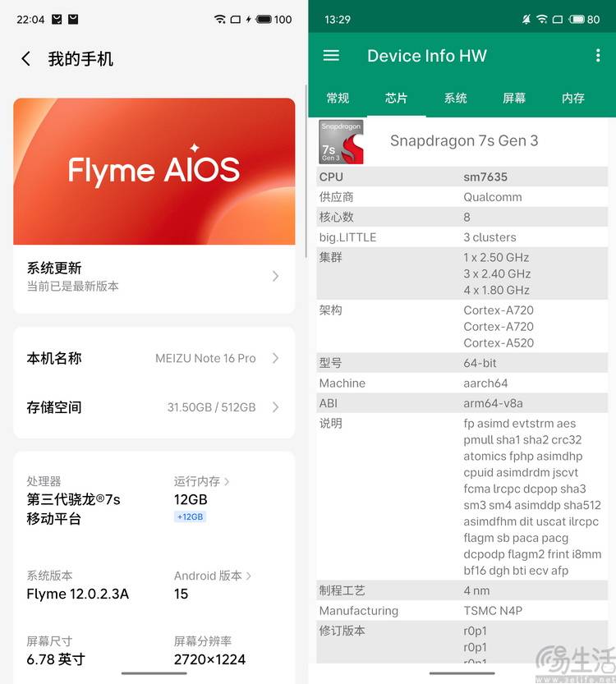Image resolution: width=616 pixels, height=684 pixels.
Task: Tap the screen size value 6.78 英寸
Action: (56, 659)
